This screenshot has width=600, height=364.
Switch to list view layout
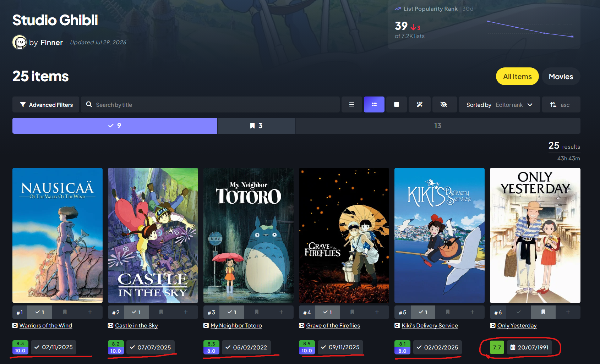tap(351, 105)
